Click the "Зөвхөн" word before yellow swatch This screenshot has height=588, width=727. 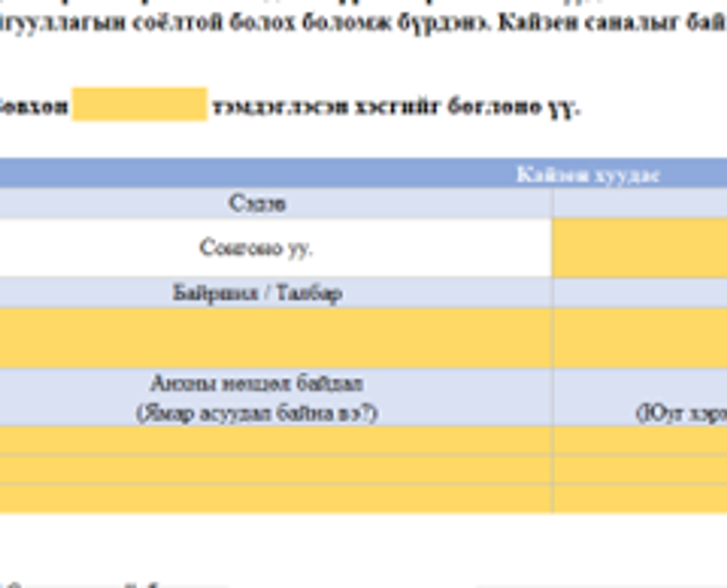point(34,106)
